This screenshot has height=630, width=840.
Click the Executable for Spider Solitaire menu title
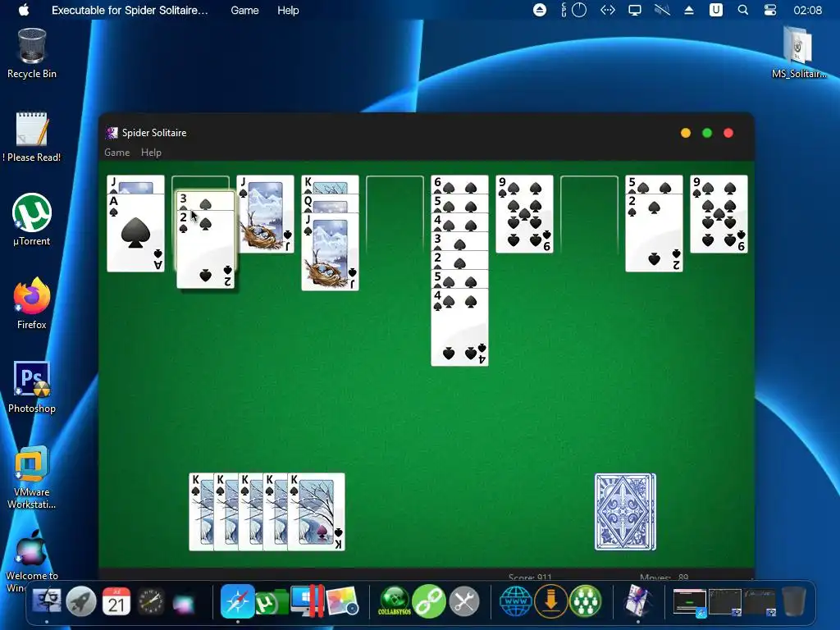coord(130,10)
